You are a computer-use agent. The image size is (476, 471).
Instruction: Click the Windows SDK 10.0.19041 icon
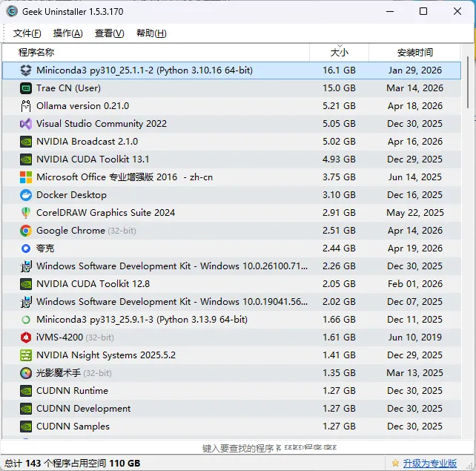(26, 302)
